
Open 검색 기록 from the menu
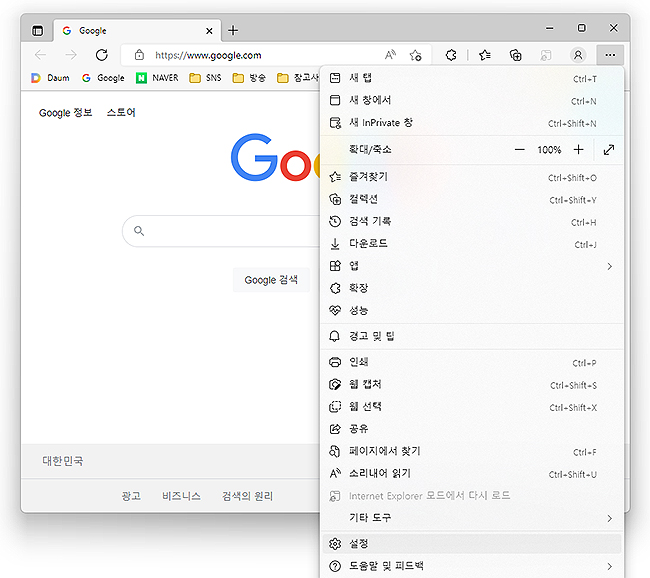tap(472, 221)
